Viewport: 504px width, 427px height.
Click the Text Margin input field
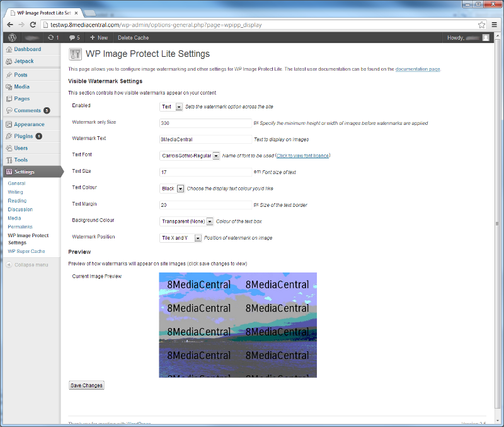pyautogui.click(x=206, y=205)
